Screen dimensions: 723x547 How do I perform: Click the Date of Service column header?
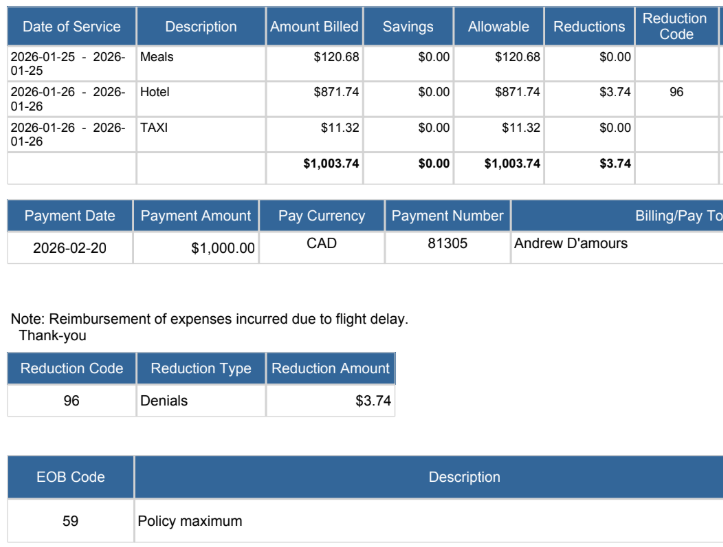point(71,27)
